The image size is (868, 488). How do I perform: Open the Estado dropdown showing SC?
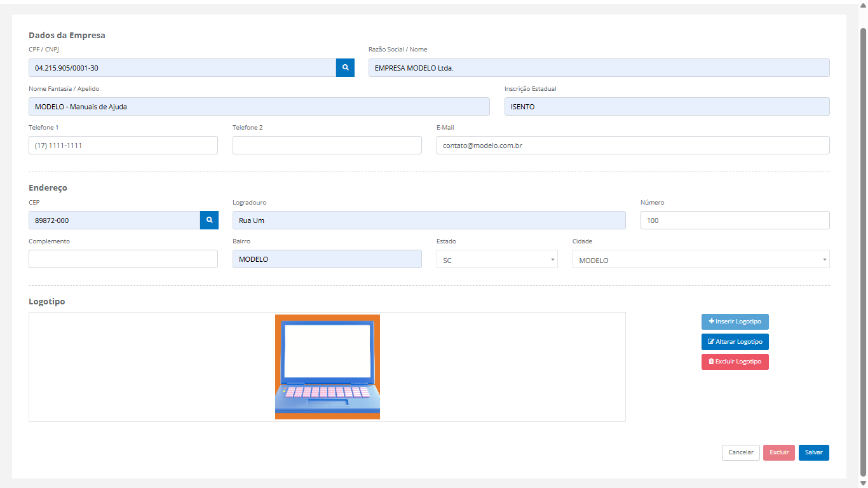[496, 259]
